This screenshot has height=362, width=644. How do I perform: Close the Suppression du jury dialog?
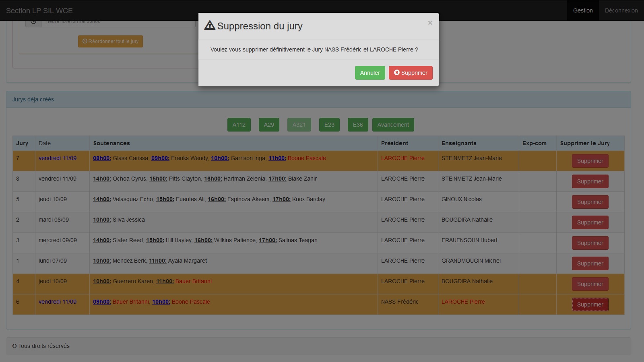(430, 23)
